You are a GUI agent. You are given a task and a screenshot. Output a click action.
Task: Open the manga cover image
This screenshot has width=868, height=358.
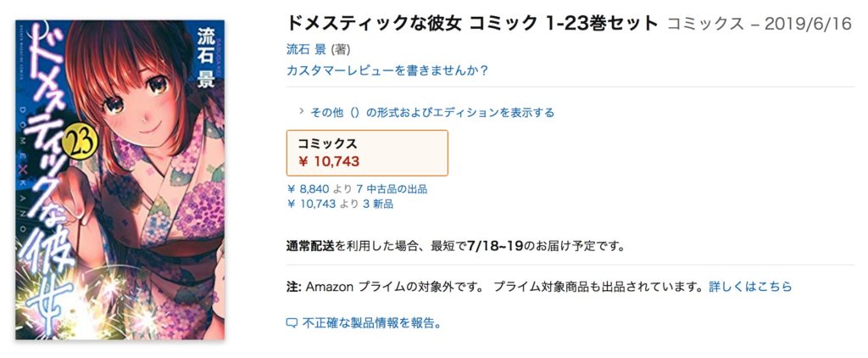120,180
